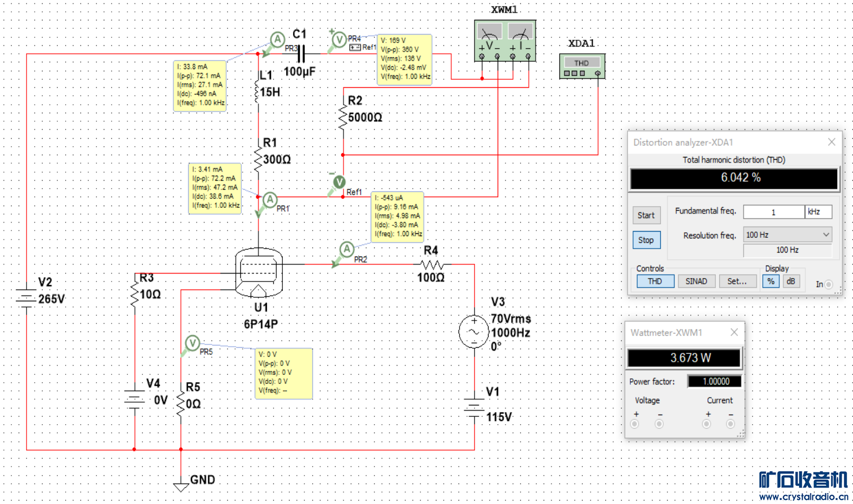Click the Power factor 1.00000 value

(x=715, y=382)
